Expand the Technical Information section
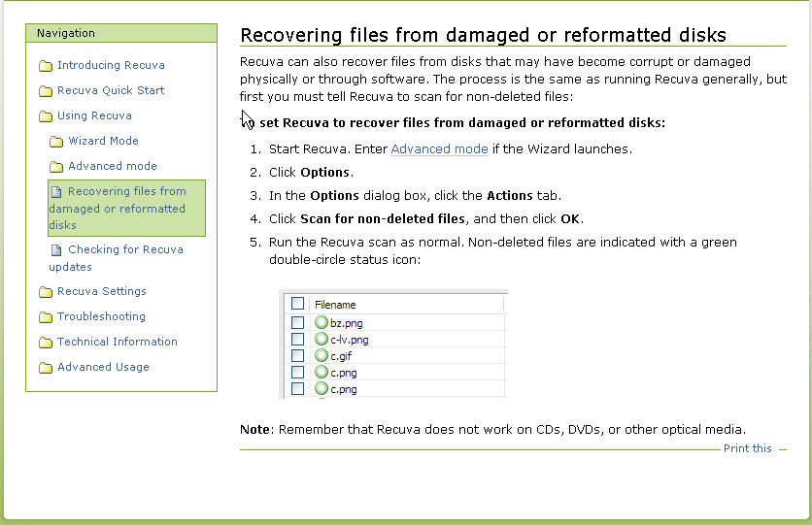The width and height of the screenshot is (812, 525). 117,342
